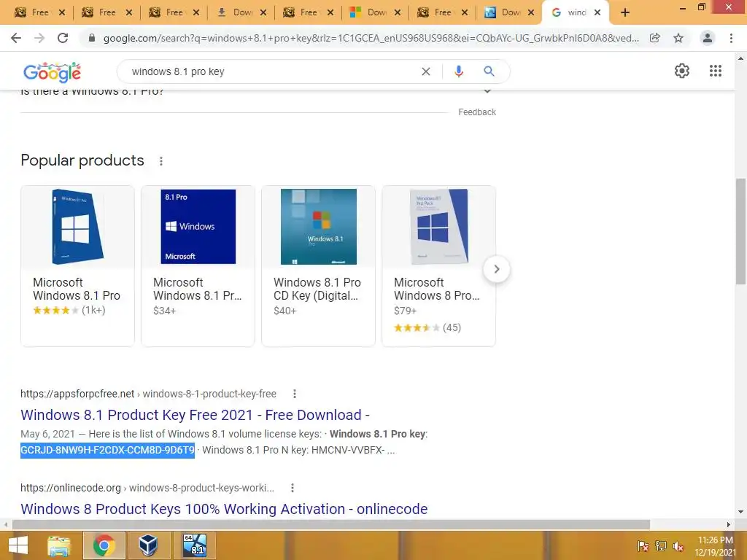Viewport: 747px width, 560px height.
Task: Go back to previous page
Action: pyautogui.click(x=16, y=38)
